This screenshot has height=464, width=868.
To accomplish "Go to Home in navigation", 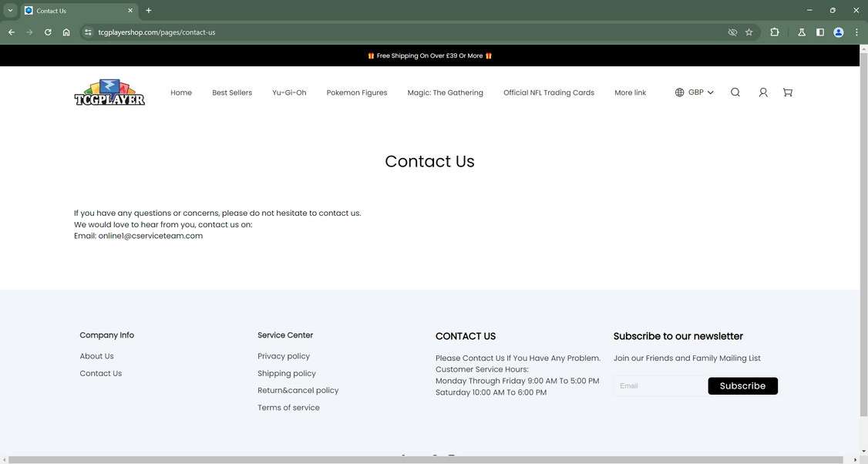I will click(x=181, y=92).
